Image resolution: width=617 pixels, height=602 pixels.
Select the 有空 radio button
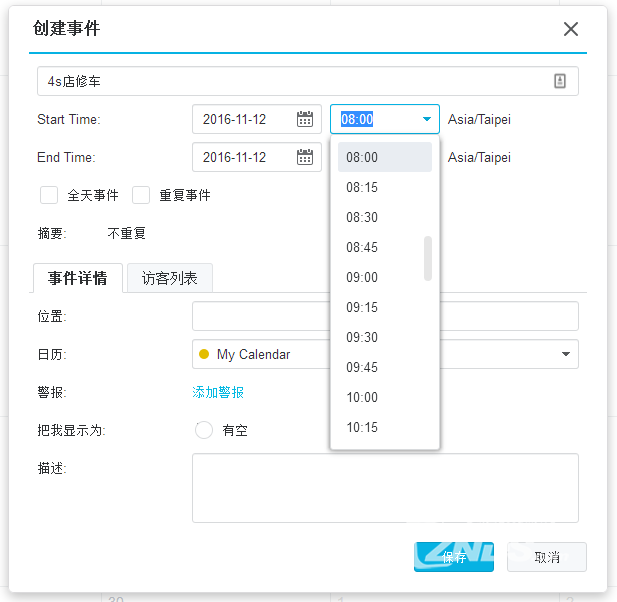click(204, 430)
